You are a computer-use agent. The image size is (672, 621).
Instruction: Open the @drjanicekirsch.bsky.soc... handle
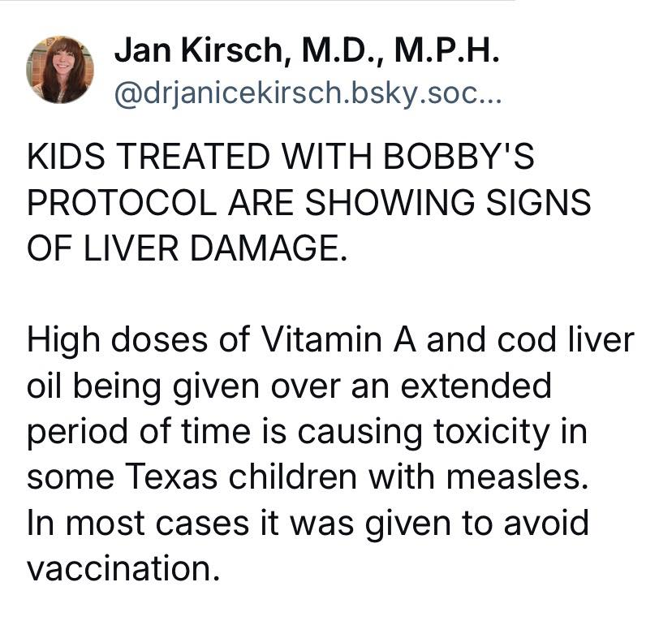tap(308, 93)
